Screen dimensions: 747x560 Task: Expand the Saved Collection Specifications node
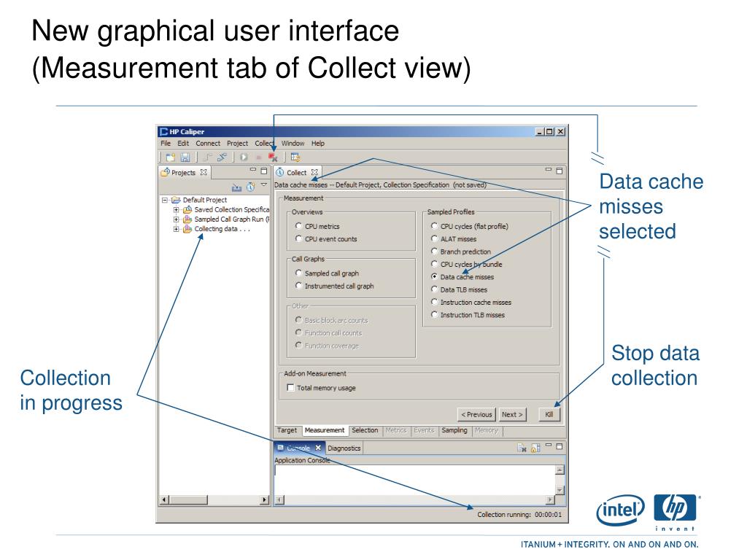(x=177, y=209)
